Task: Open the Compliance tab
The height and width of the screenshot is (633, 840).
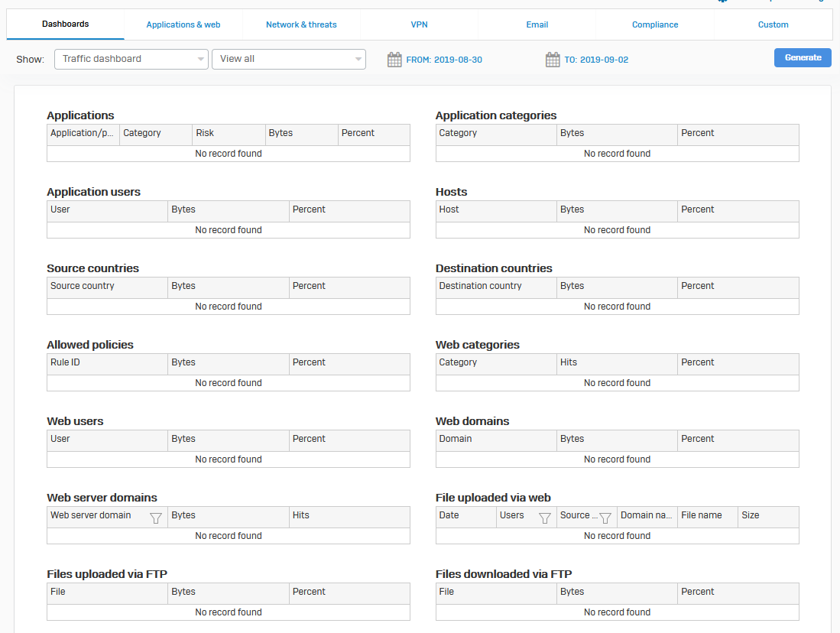Action: pyautogui.click(x=655, y=24)
